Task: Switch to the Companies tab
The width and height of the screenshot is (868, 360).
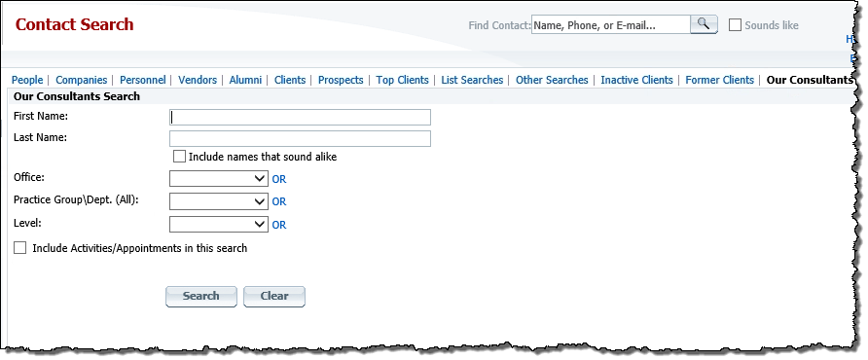Action: tap(82, 80)
